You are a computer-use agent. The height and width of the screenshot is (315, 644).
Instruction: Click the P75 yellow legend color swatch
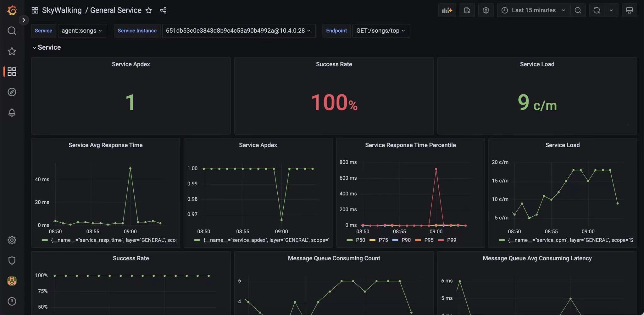(x=372, y=240)
